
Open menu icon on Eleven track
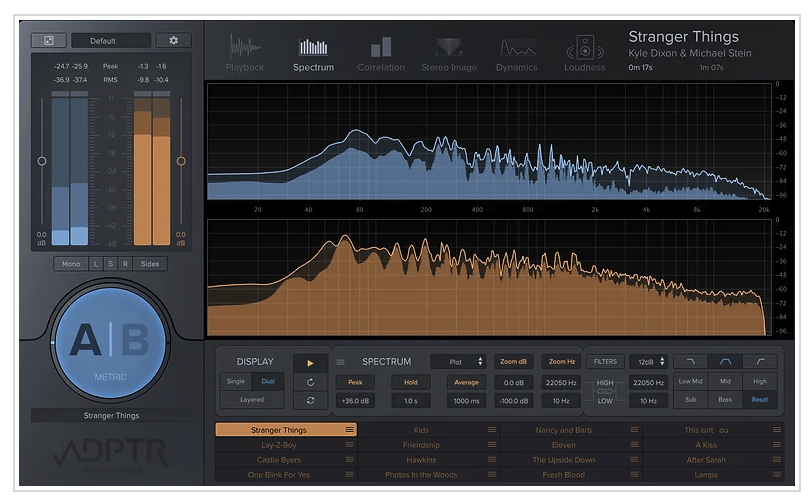click(x=634, y=445)
